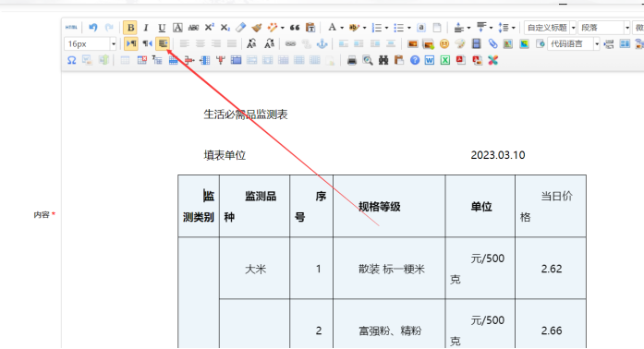644x349 pixels.
Task: Toggle italic formatting button
Action: (145, 28)
